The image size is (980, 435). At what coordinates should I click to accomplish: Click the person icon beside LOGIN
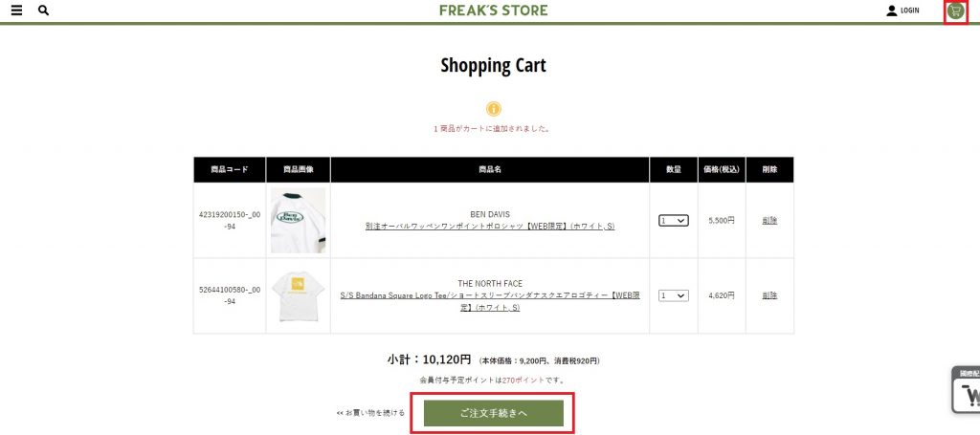pyautogui.click(x=892, y=11)
